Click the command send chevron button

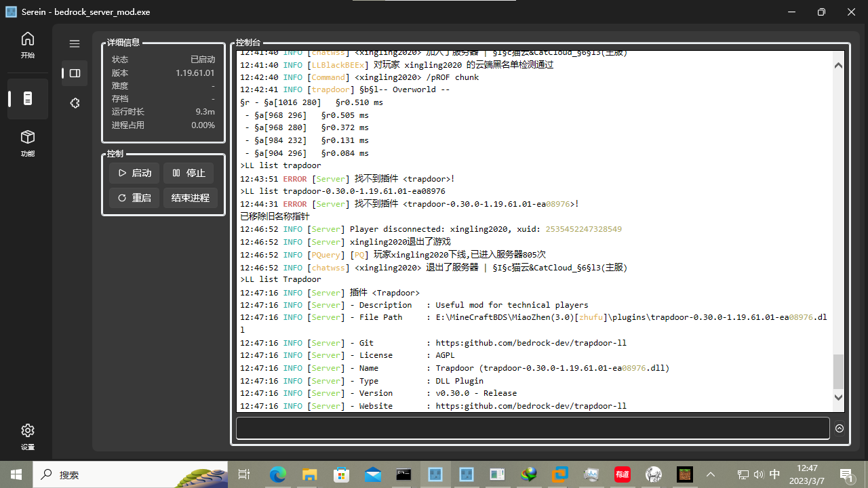point(840,428)
